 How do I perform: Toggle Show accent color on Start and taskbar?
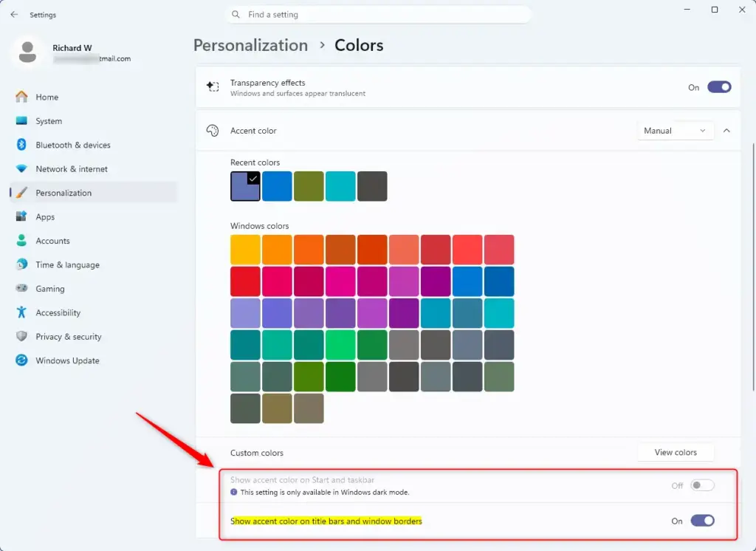702,485
